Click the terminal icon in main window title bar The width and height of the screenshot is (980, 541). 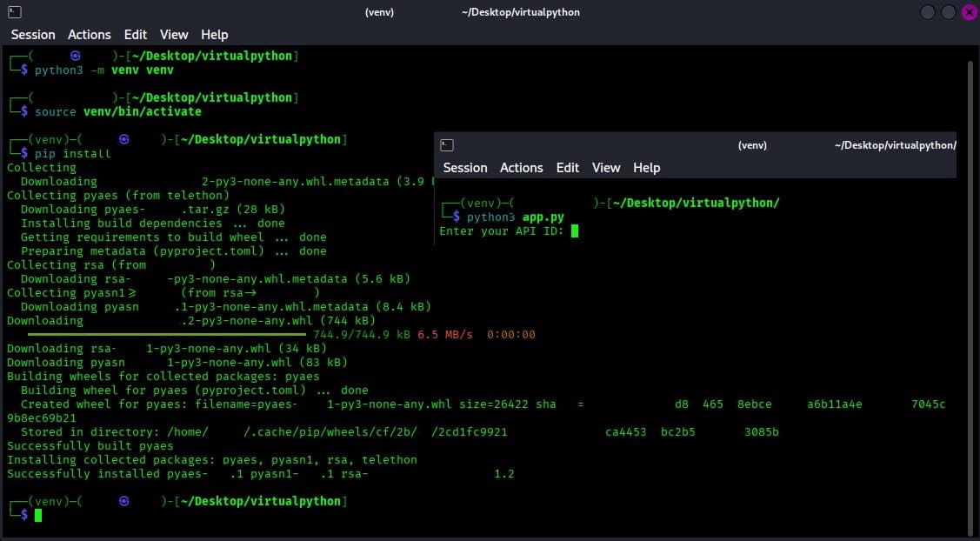pos(15,12)
